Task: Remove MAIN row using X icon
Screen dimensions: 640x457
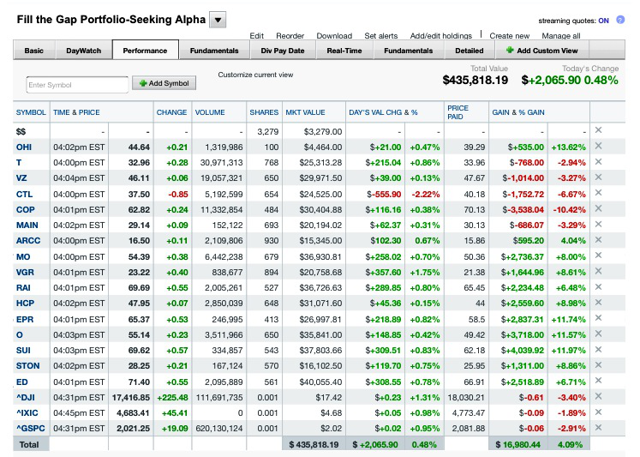Action: pyautogui.click(x=598, y=224)
